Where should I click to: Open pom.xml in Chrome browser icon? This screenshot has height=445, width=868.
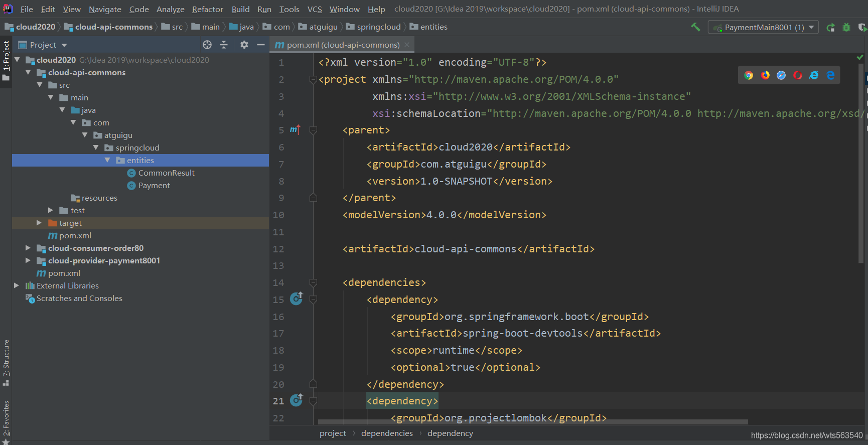coord(749,75)
